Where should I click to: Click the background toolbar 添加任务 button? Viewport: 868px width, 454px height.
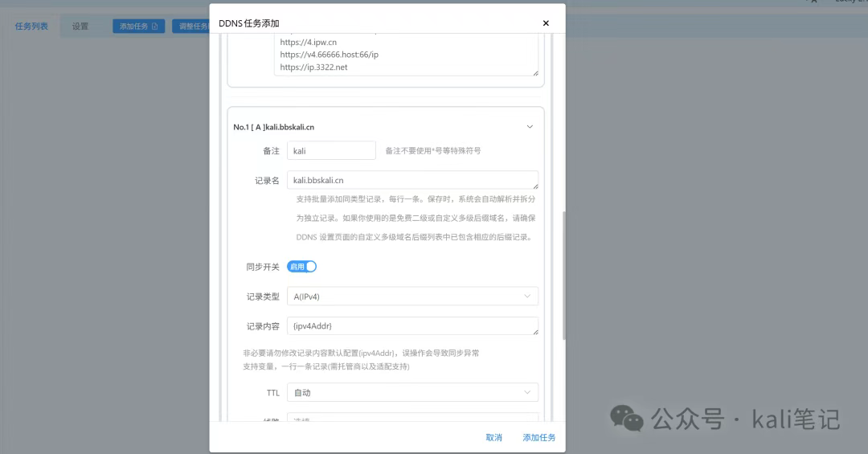point(139,26)
